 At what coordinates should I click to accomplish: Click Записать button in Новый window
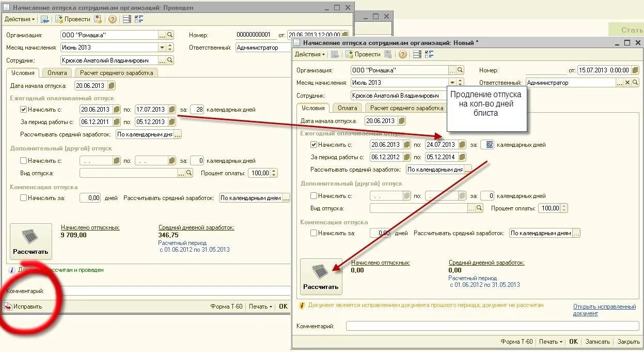pyautogui.click(x=598, y=342)
